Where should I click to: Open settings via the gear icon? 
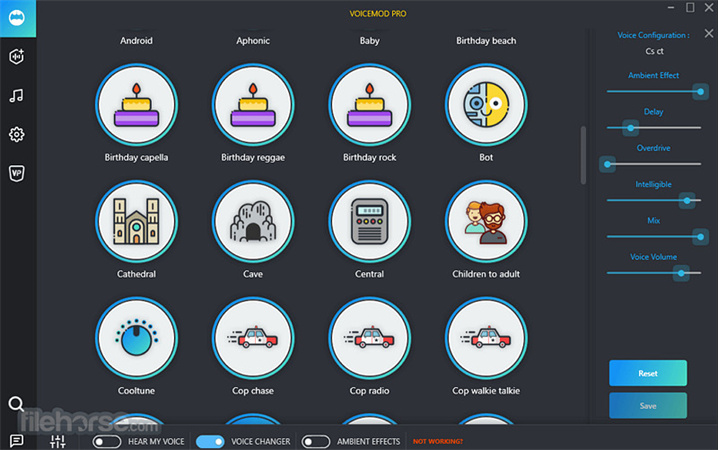pos(17,135)
